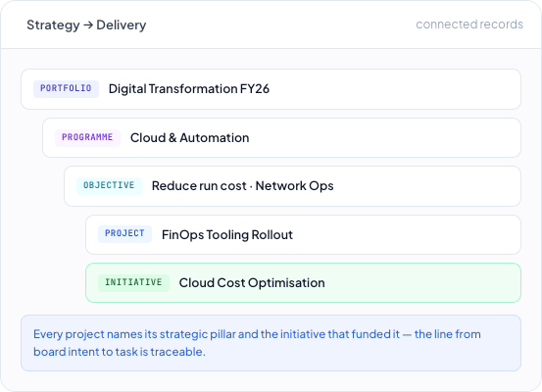This screenshot has height=392, width=542.
Task: Open the Digital Transformation FY26 portfolio row
Action: click(271, 89)
